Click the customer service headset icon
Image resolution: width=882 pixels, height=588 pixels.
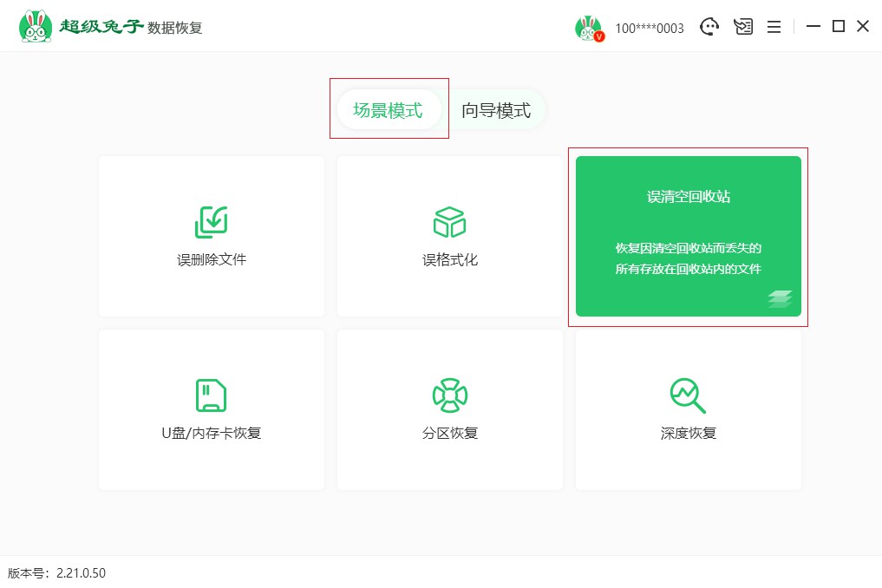[x=709, y=27]
